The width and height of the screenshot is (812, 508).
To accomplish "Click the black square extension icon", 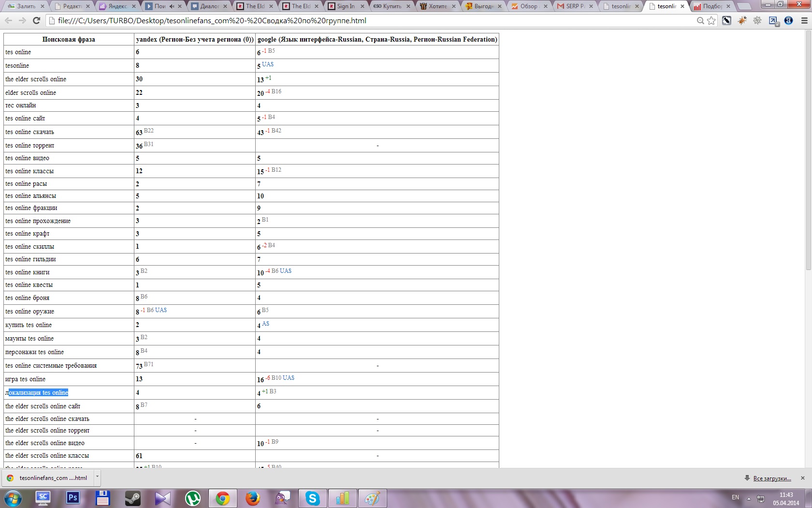I will click(x=726, y=20).
